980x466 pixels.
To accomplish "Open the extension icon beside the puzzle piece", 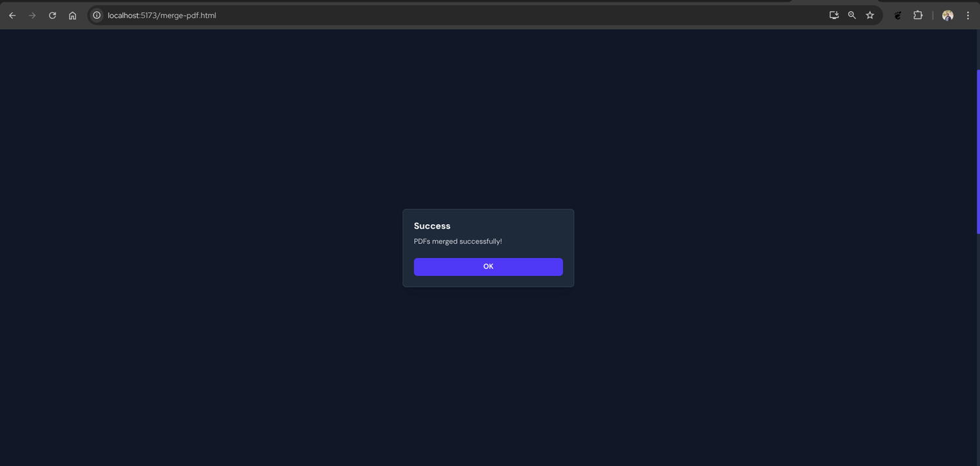I will tap(898, 15).
